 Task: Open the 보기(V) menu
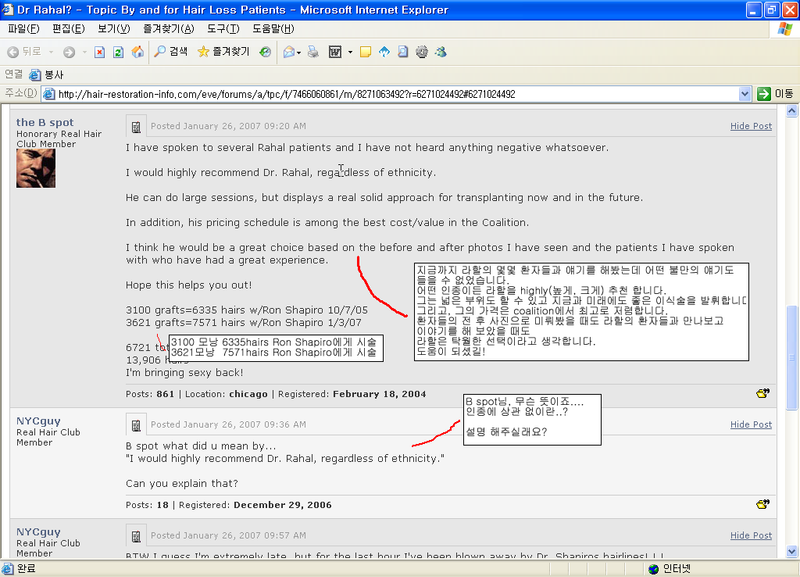coord(114,29)
